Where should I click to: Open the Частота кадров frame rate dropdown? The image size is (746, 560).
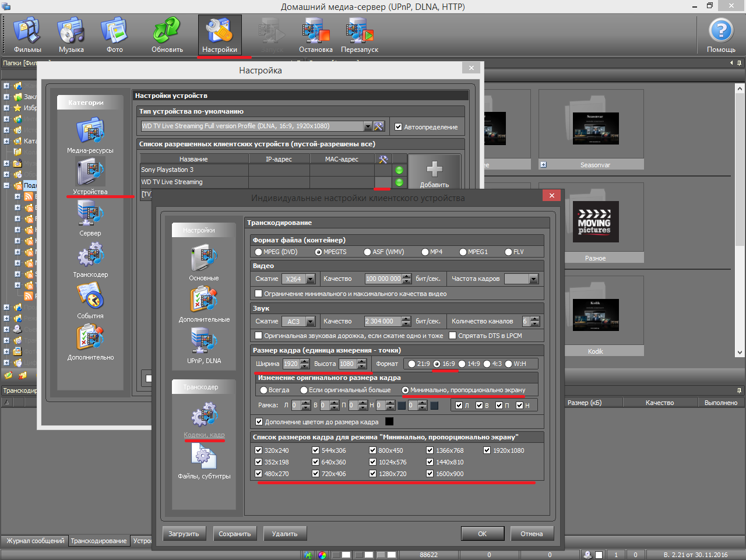pos(534,279)
